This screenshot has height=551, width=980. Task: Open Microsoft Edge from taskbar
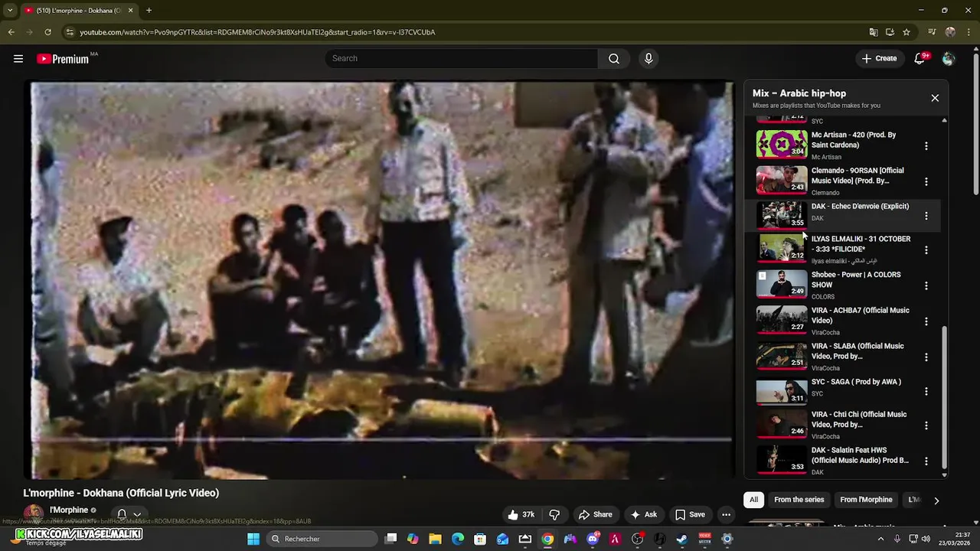[458, 539]
